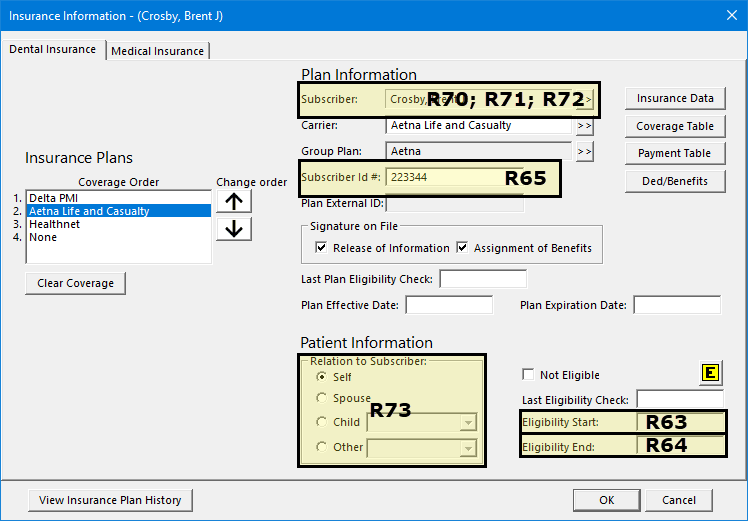Click the Plan Effective Date field

click(448, 305)
